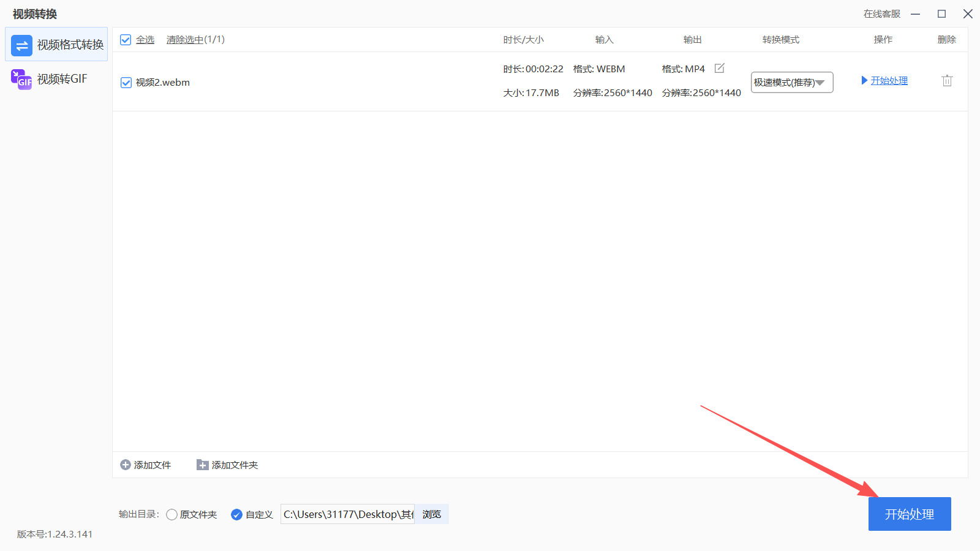Open the 视频格式转换 tab
This screenshot has height=551, width=980.
56,44
